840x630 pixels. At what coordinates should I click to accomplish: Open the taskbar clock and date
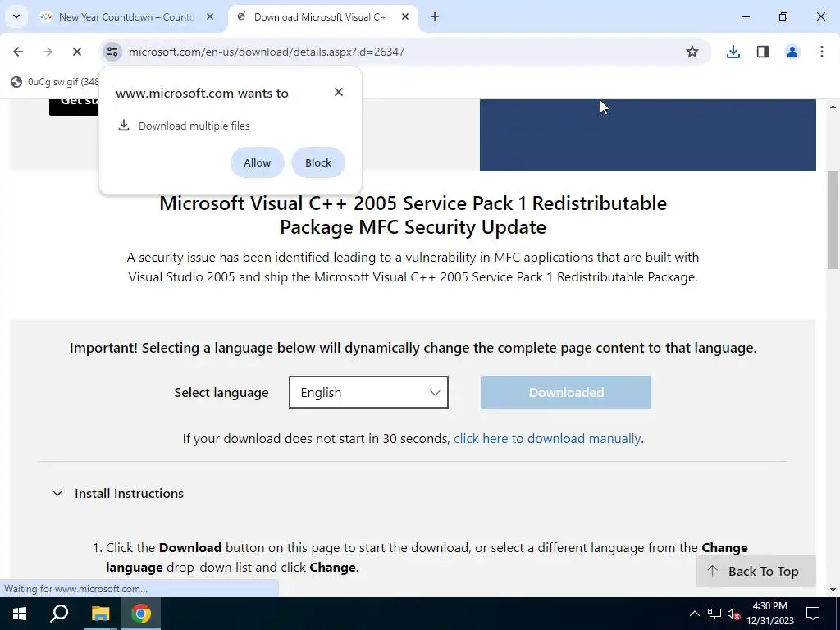[x=770, y=614]
